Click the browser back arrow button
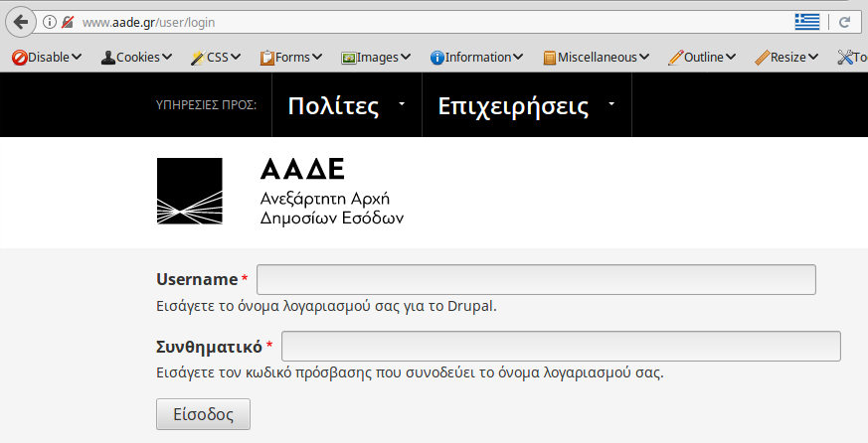 [x=21, y=22]
